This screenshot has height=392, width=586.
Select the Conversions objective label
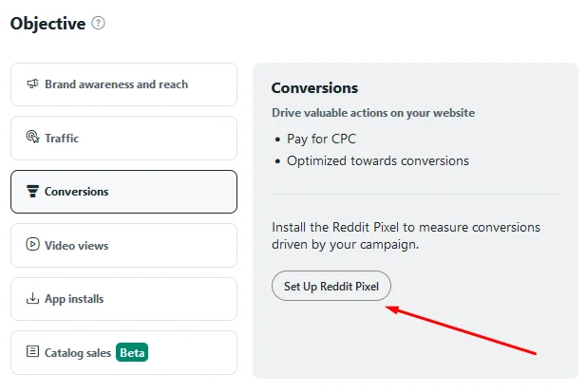(77, 192)
